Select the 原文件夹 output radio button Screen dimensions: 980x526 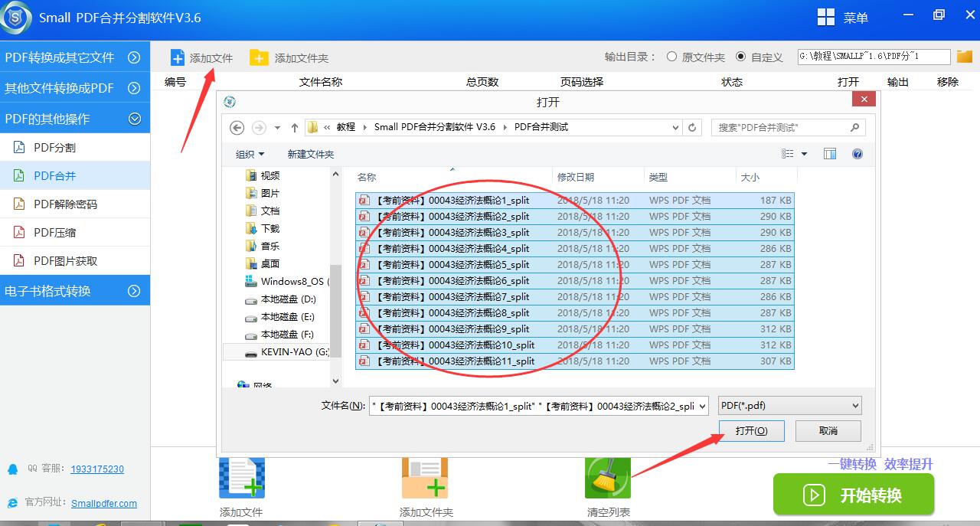(x=671, y=57)
